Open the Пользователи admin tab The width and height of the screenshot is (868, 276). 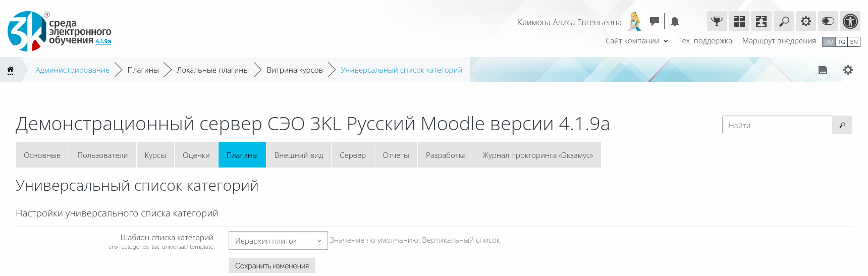click(102, 155)
